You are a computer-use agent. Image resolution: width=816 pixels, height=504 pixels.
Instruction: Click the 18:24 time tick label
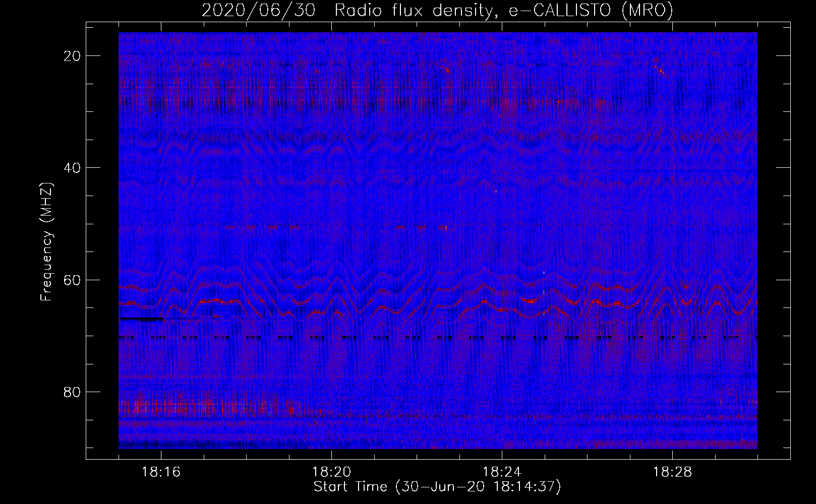(502, 472)
